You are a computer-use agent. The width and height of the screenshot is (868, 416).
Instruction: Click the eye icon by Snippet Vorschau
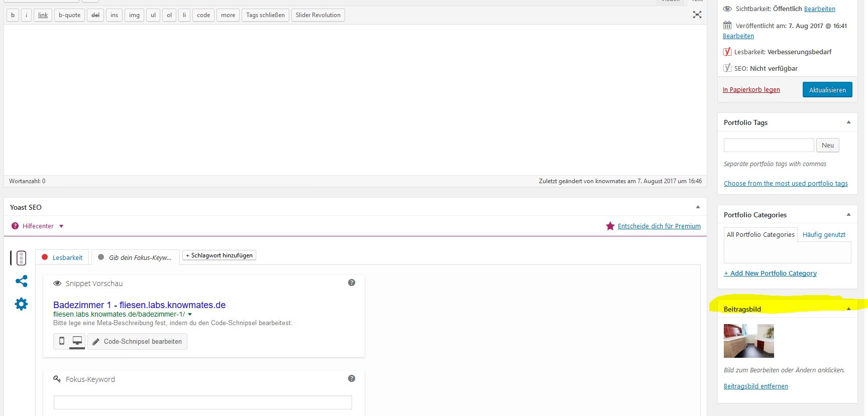click(57, 284)
